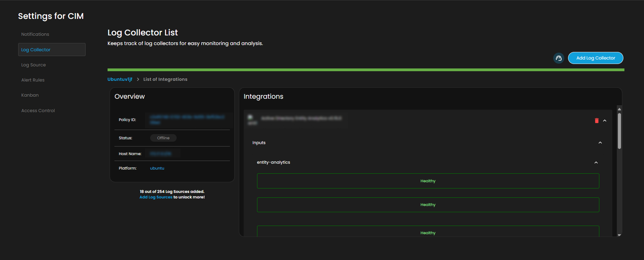Open the Notifications settings

coord(35,34)
